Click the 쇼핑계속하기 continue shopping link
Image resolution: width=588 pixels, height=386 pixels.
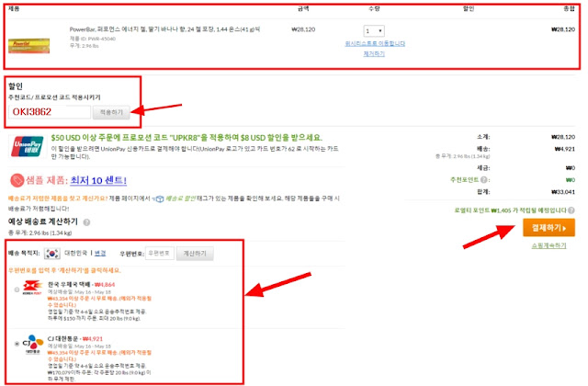tap(548, 245)
